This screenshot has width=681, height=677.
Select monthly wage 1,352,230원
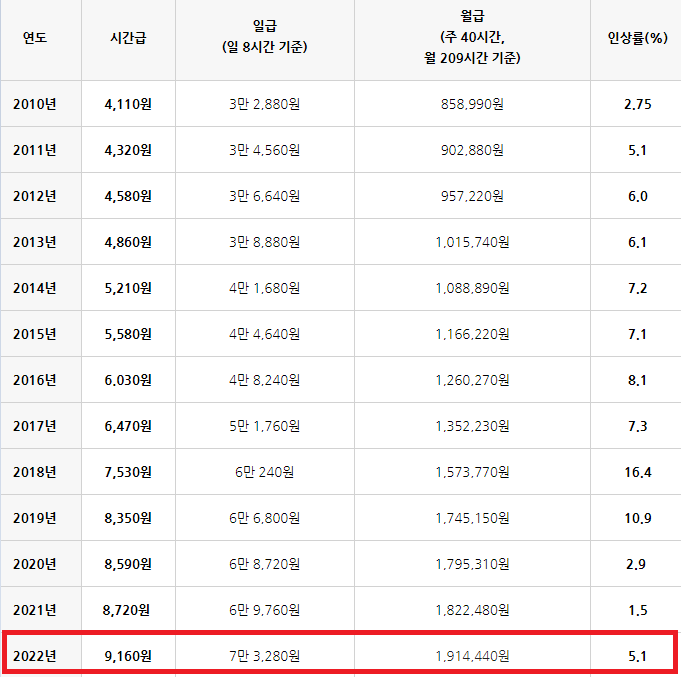point(472,426)
